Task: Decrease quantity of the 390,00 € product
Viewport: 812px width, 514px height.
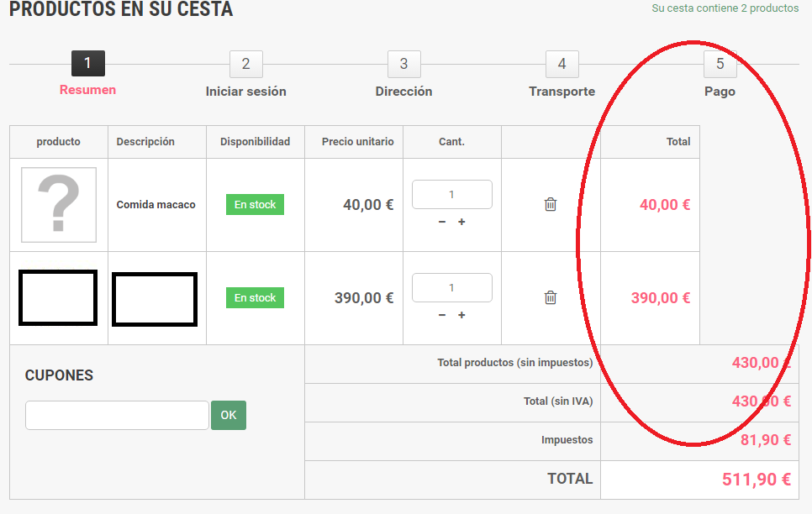Action: pyautogui.click(x=442, y=315)
